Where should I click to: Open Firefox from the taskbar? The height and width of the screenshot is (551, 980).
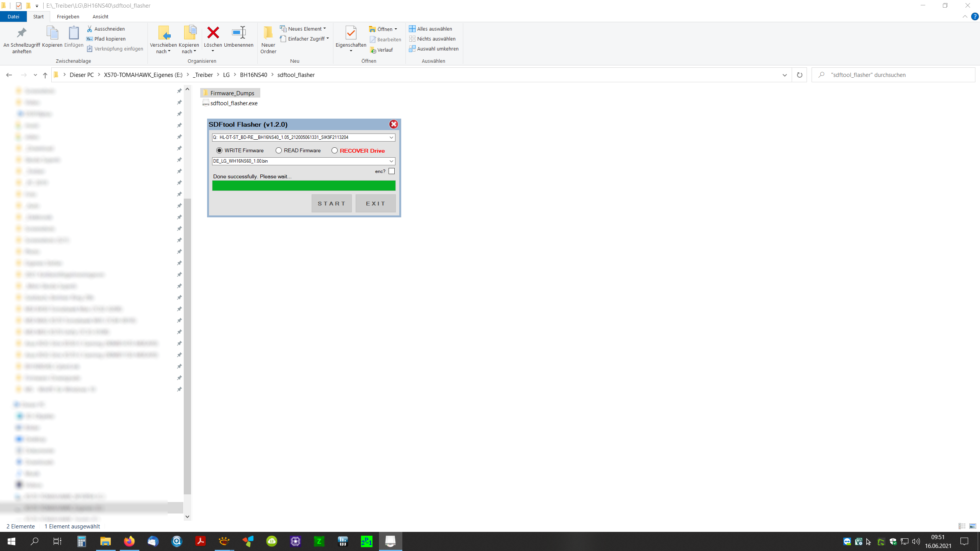click(x=129, y=541)
